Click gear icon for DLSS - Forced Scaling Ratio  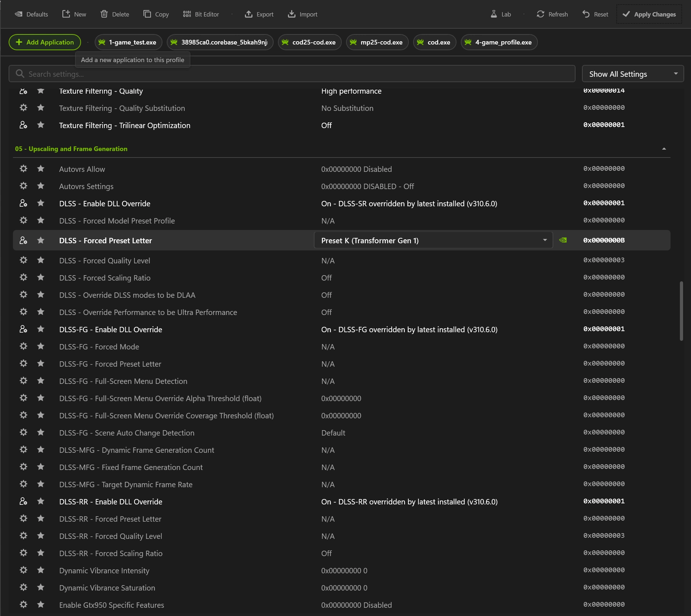[23, 277]
